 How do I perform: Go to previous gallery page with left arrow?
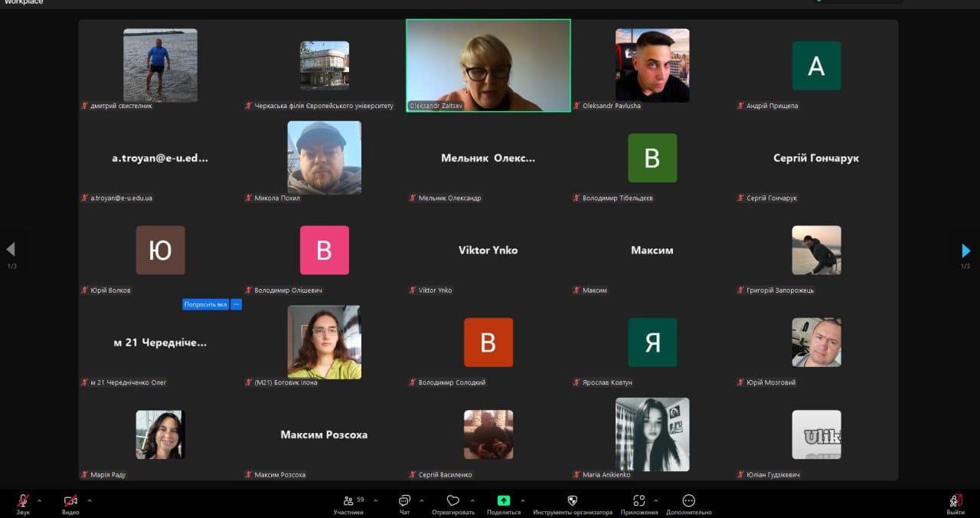tap(11, 250)
